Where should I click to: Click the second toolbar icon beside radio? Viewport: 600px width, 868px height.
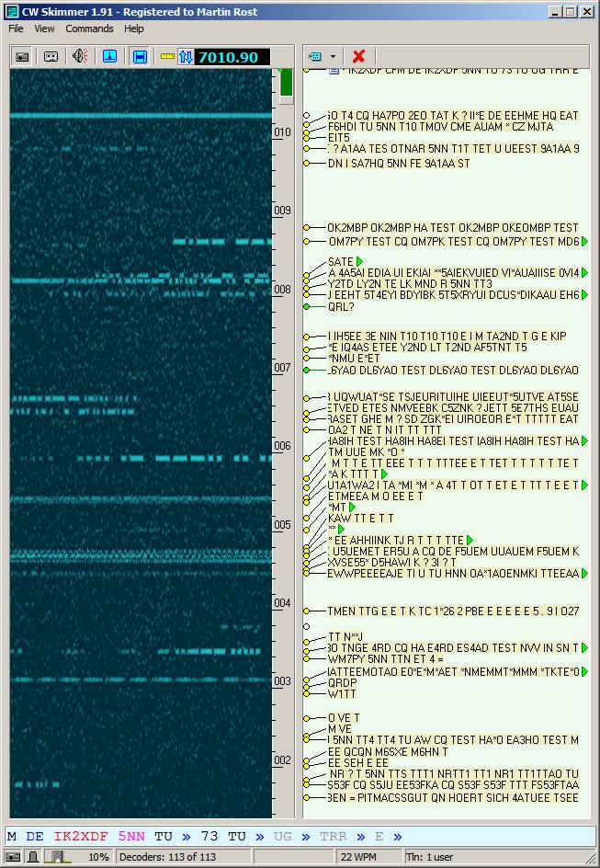(51, 56)
